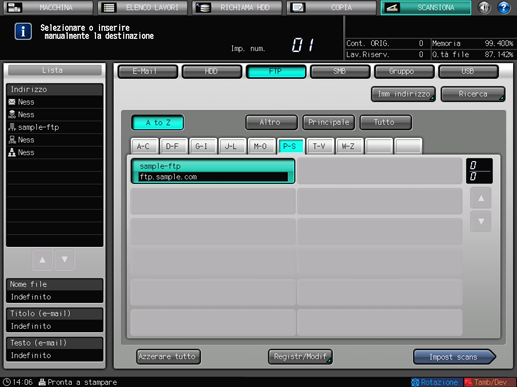Toggle the A to Z sorting
Screen dimensions: 517x387
point(158,123)
